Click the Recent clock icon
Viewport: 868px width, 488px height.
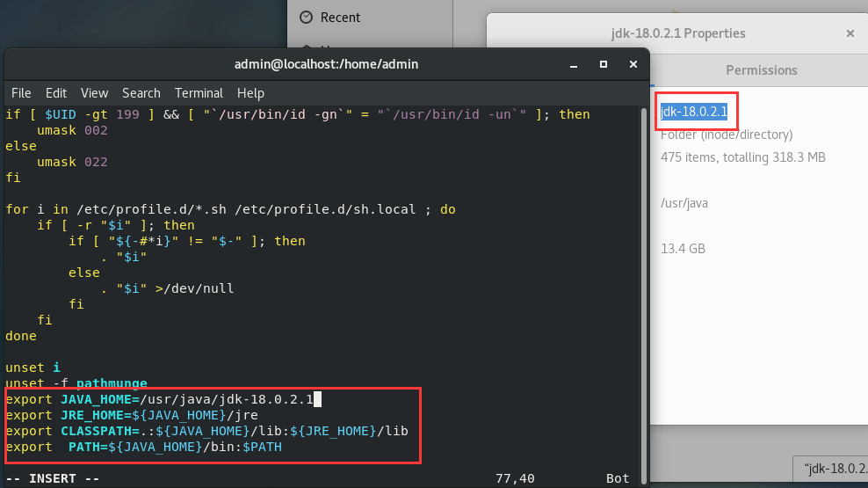306,18
